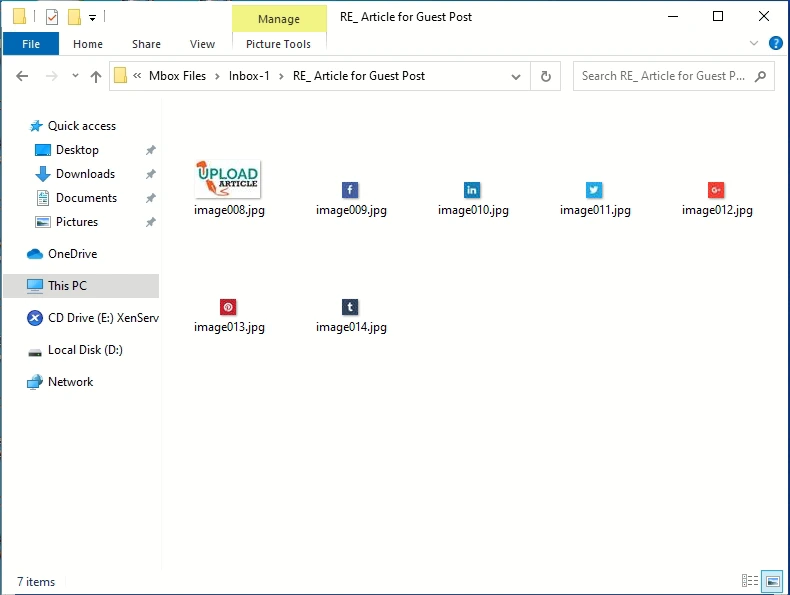Select the Google Plus icon file image012.jpg
The image size is (790, 595).
coord(716,190)
